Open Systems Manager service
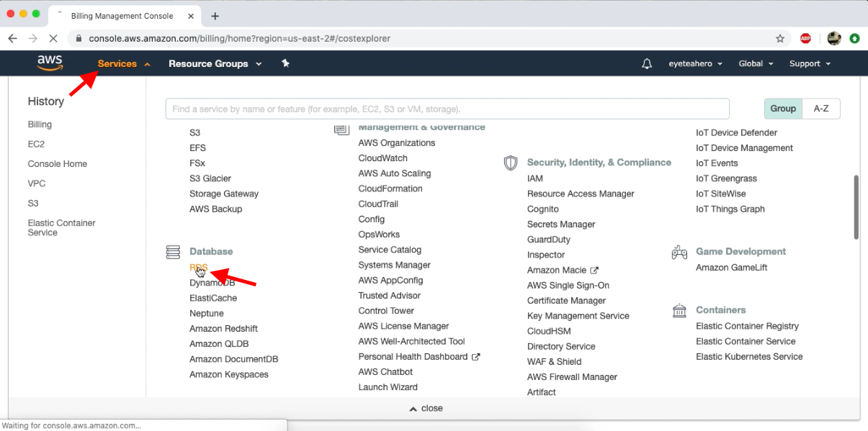 tap(395, 266)
